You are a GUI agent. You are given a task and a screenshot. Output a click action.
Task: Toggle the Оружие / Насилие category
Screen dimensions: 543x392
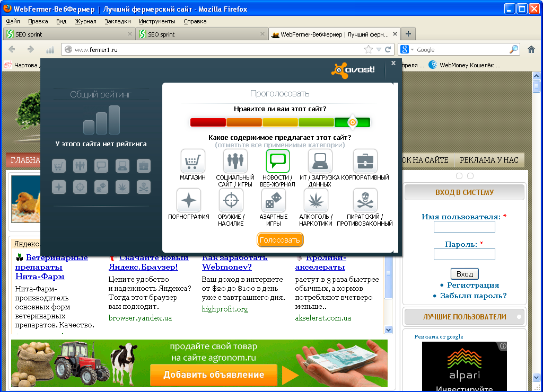[231, 200]
